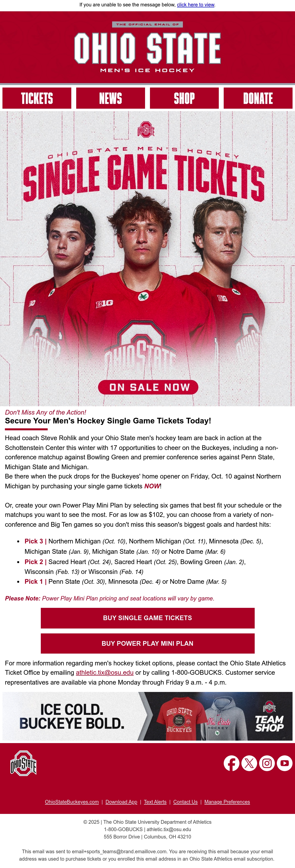295x868 pixels.
Task: Open the OhioStateBuckeyes.com footer link
Action: pos(72,802)
